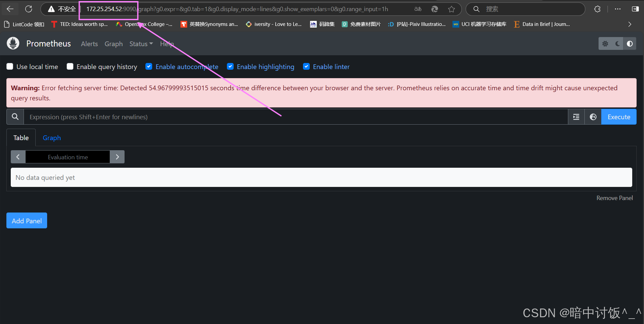Open the 码蹄集 bookmark
644x324 pixels.
[x=323, y=24]
